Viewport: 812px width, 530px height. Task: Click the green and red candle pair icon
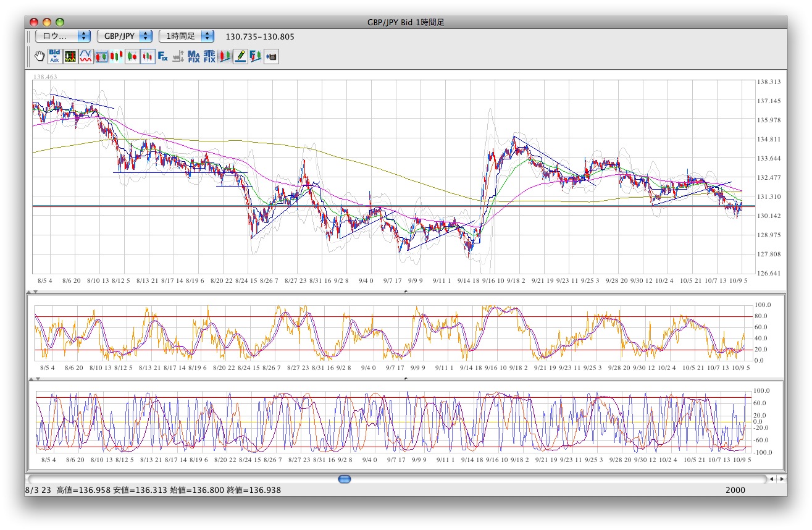click(132, 57)
